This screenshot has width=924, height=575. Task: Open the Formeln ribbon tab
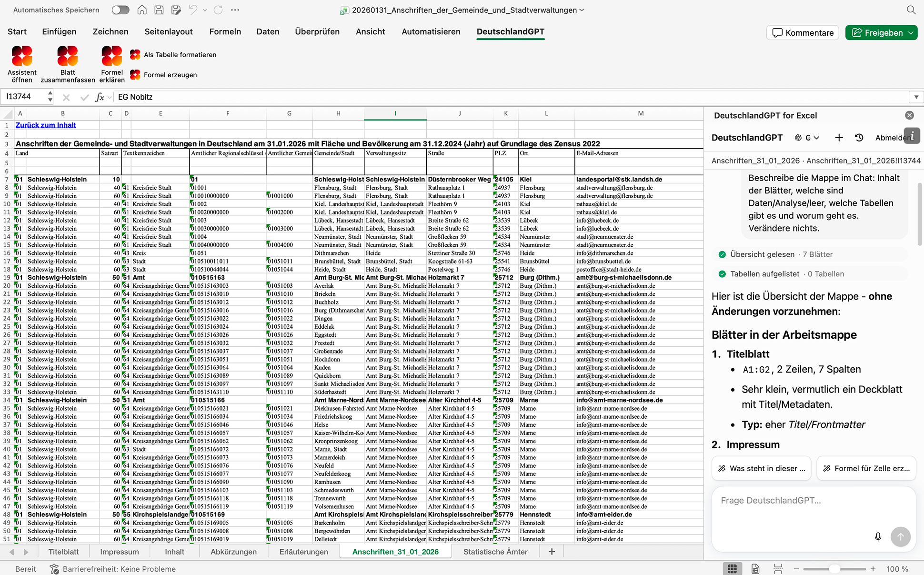tap(225, 31)
